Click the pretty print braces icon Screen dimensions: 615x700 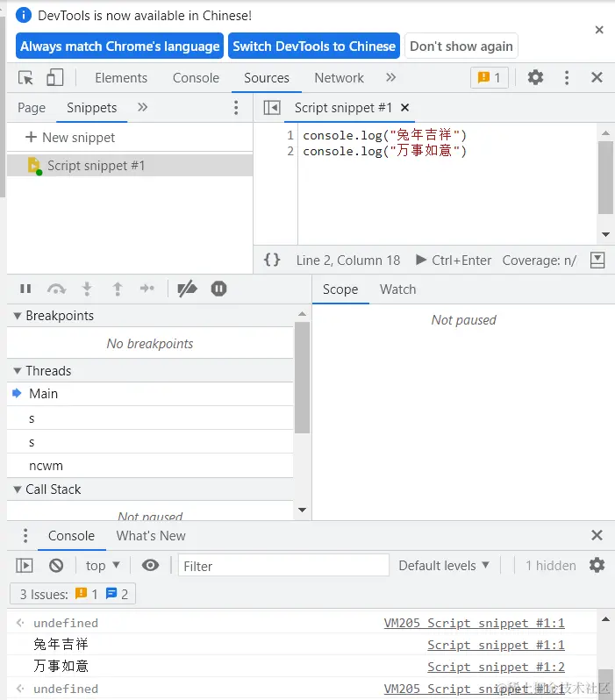coord(272,260)
